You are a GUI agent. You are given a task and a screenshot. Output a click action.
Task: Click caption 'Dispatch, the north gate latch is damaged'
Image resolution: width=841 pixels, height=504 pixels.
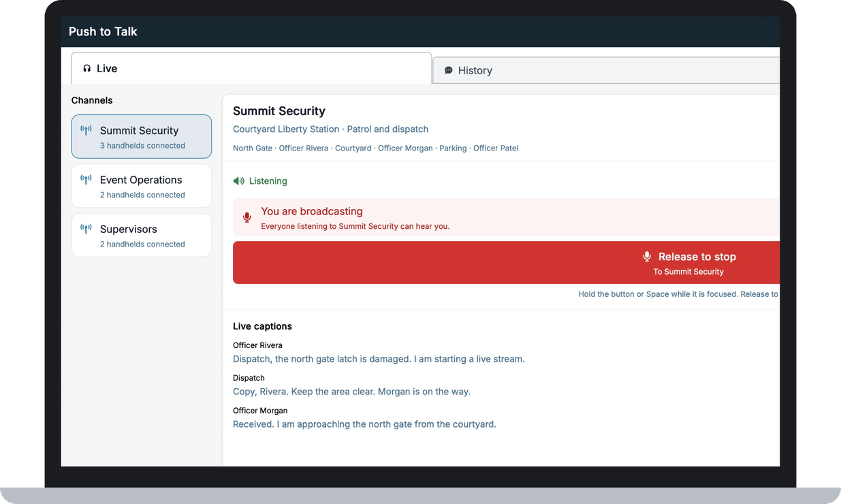pyautogui.click(x=379, y=359)
